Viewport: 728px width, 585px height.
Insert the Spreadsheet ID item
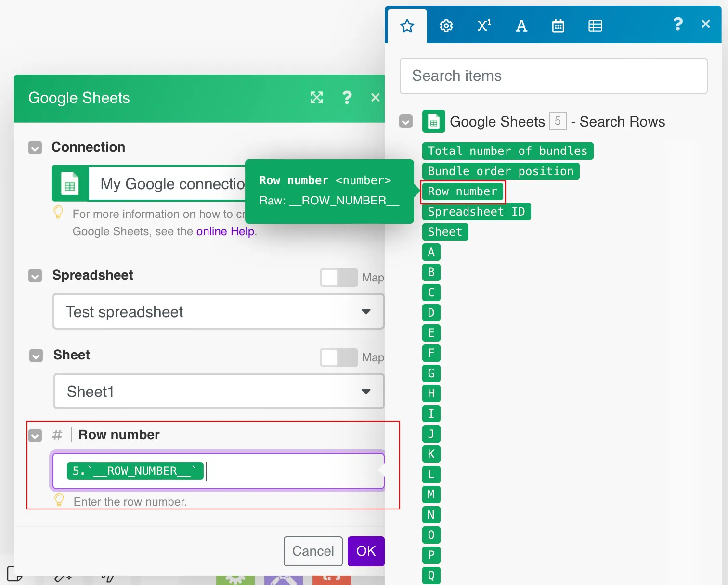(476, 212)
